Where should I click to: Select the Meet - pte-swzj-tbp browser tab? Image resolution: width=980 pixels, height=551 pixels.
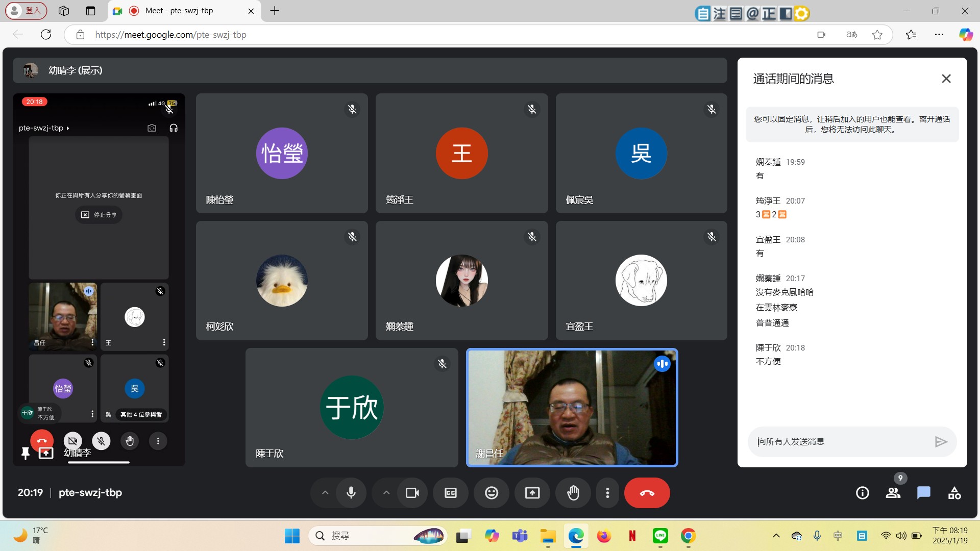coord(184,11)
